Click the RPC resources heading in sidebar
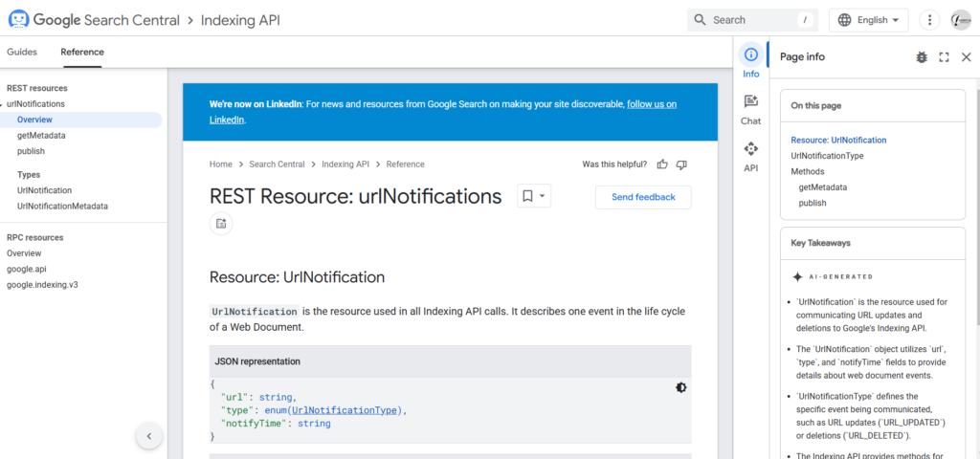 (35, 237)
